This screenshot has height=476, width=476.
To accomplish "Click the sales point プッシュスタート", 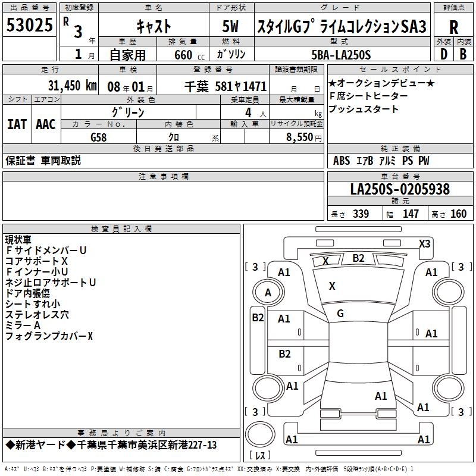I will [x=364, y=109].
